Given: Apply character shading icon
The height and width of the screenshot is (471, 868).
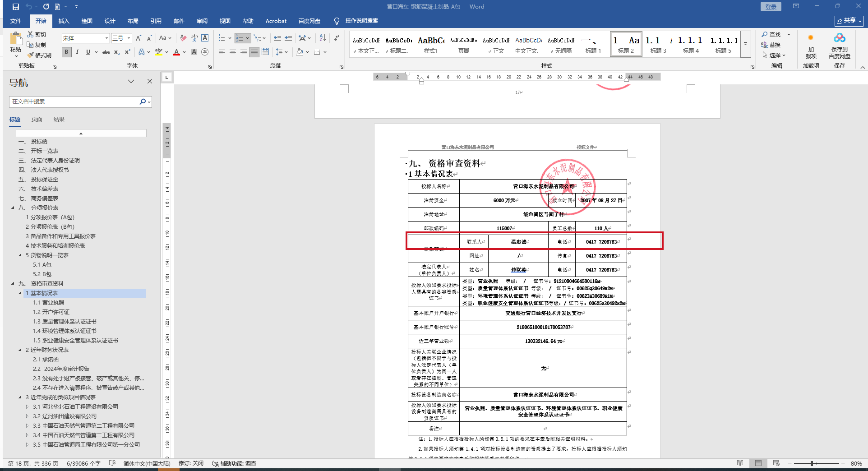Looking at the screenshot, I should (194, 52).
